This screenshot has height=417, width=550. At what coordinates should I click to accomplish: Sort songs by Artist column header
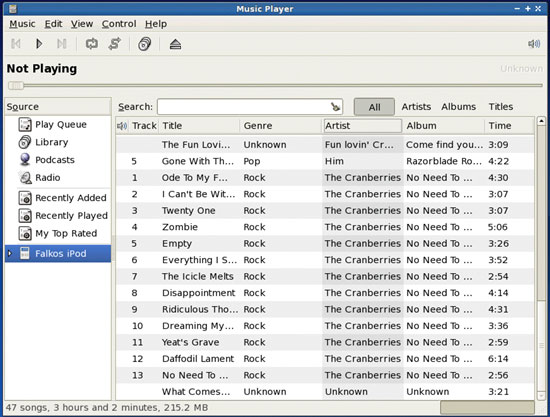point(362,126)
